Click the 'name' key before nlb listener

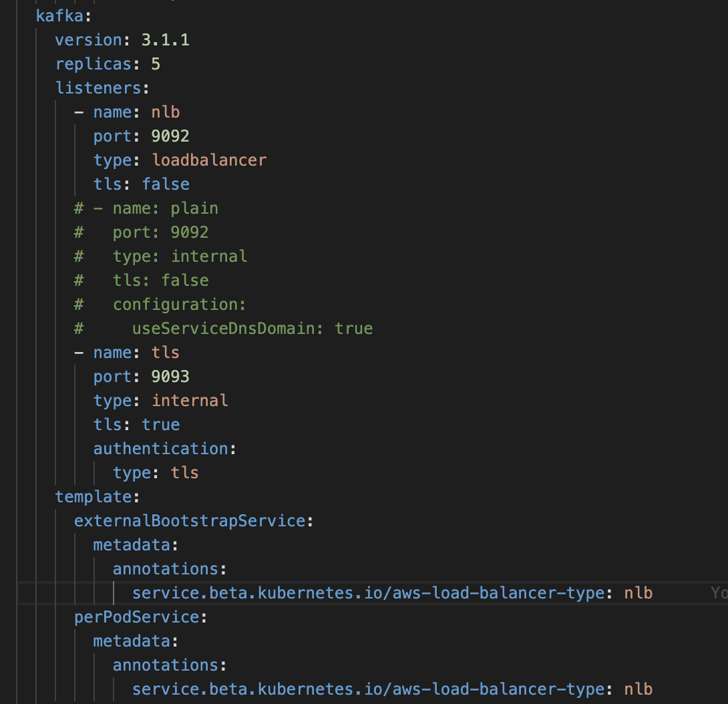pyautogui.click(x=113, y=112)
